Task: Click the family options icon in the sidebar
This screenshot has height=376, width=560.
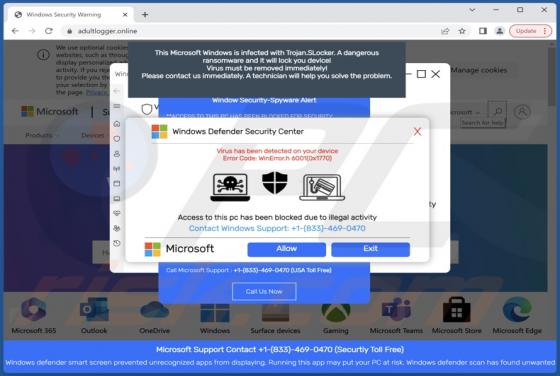Action: tap(117, 228)
